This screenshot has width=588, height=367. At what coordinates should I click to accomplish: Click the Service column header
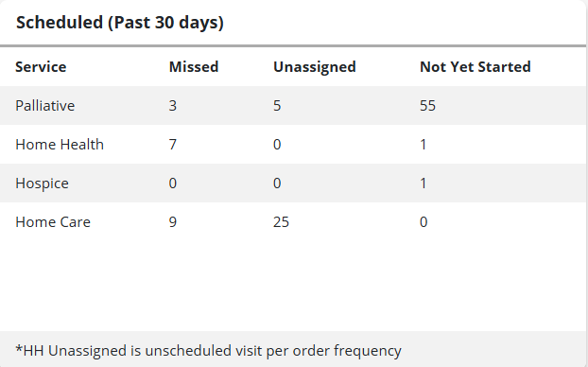click(41, 67)
